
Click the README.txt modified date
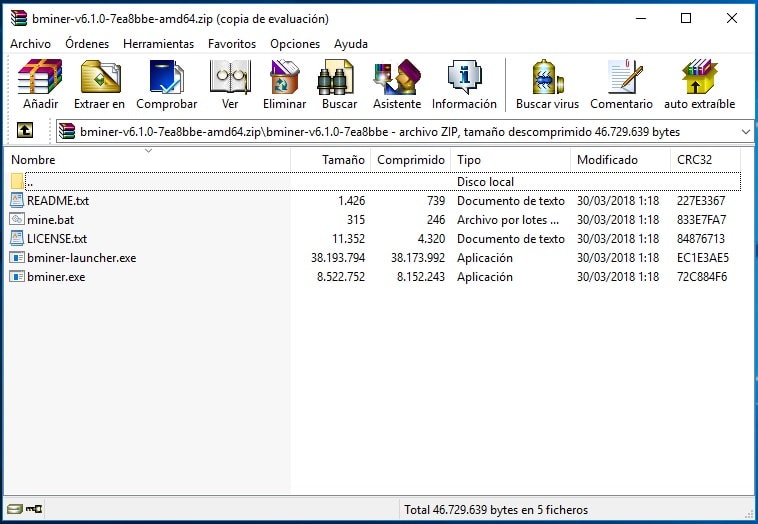(x=618, y=200)
